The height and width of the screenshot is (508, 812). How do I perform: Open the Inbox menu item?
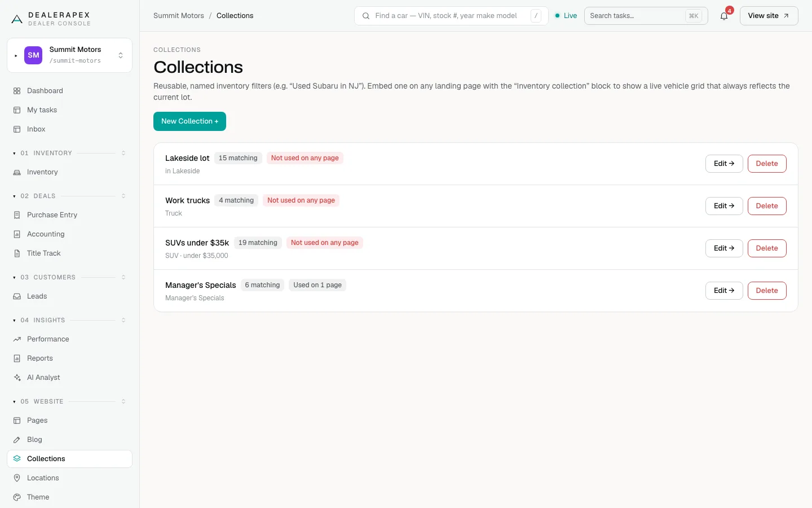point(69,129)
